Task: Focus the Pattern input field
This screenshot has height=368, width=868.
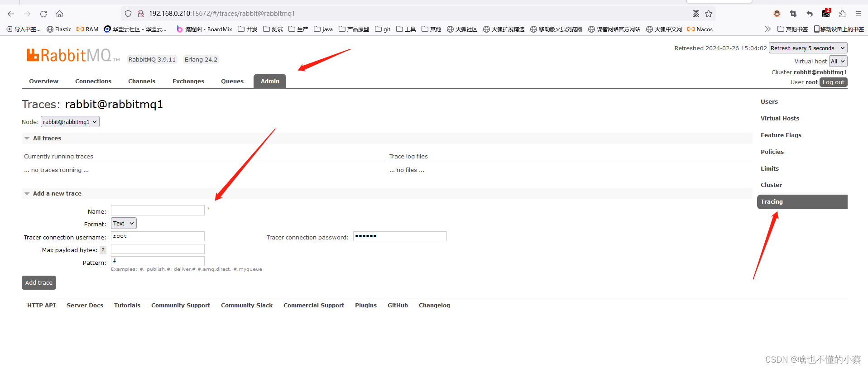Action: (158, 261)
